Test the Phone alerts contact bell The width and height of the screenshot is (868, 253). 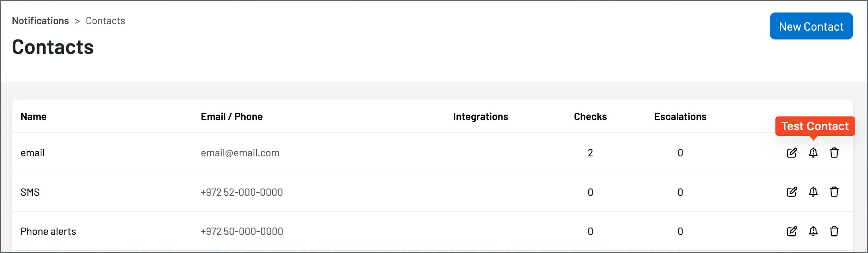point(813,231)
